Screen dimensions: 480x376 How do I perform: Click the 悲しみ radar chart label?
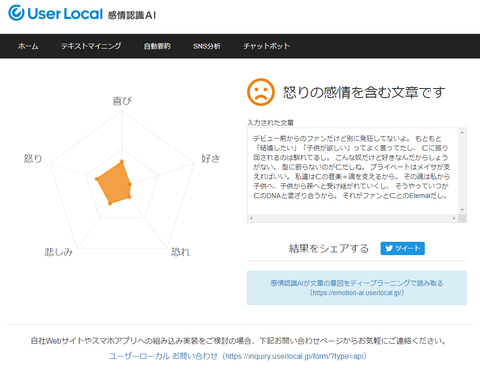click(59, 252)
